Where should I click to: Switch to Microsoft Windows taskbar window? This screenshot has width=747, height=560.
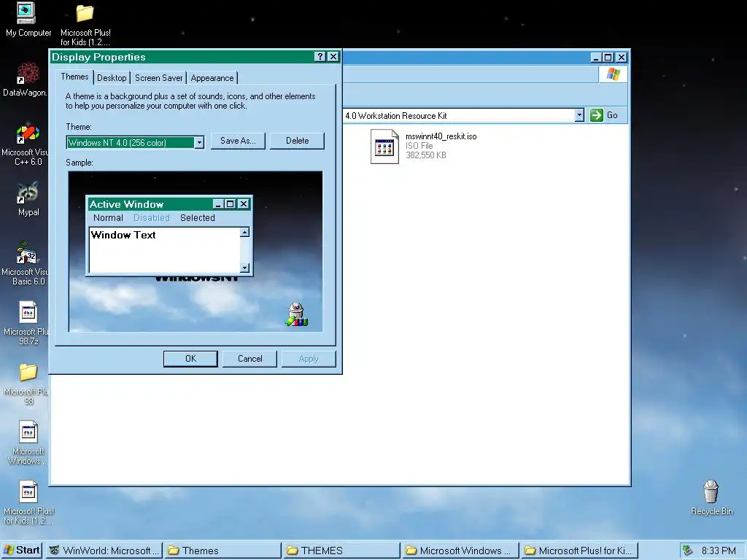pyautogui.click(x=460, y=551)
